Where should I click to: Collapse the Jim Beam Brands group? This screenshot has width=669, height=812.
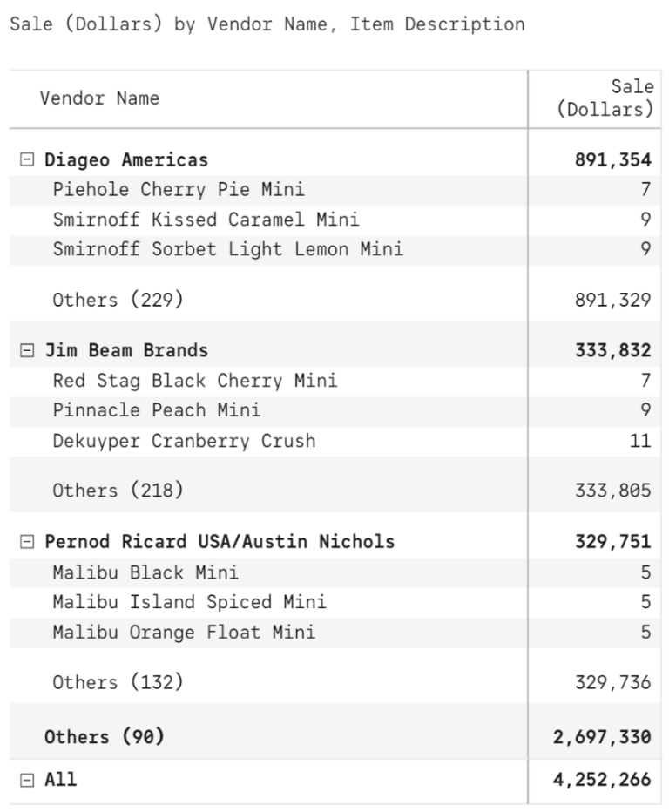(27, 351)
